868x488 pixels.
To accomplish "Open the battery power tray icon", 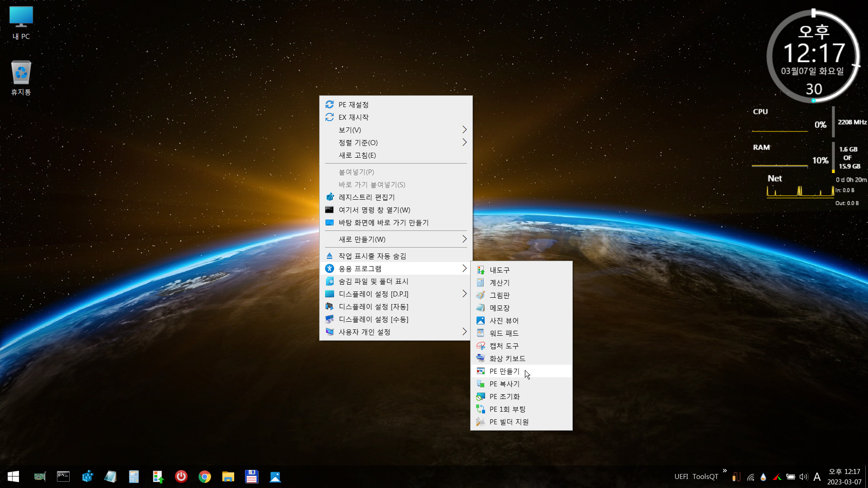I will pyautogui.click(x=790, y=477).
